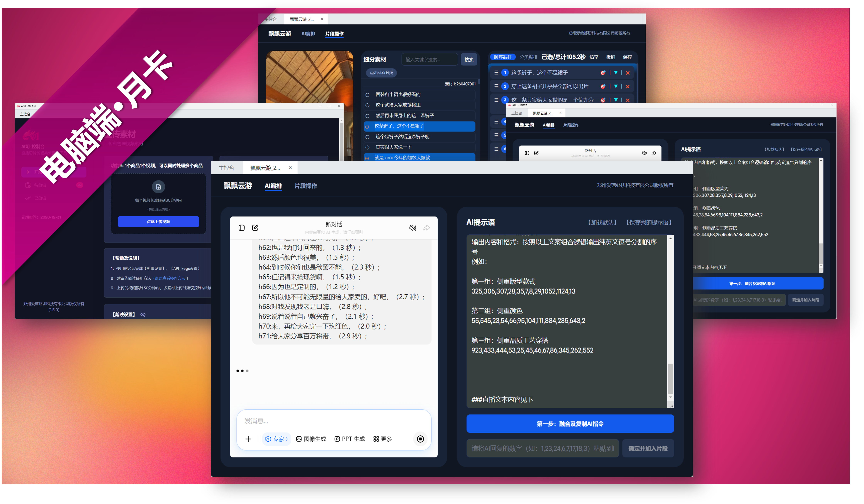Click the compose icon in right rear window
864x504 pixels.
[x=536, y=153]
